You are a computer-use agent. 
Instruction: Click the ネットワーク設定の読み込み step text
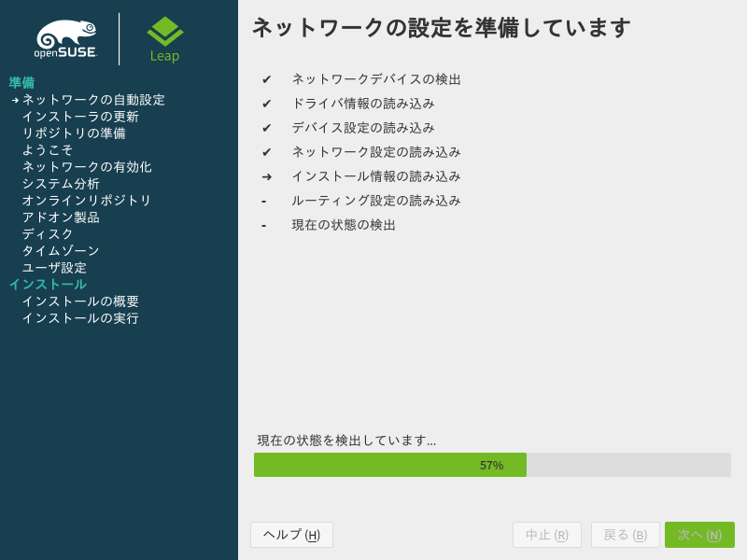pyautogui.click(x=376, y=152)
